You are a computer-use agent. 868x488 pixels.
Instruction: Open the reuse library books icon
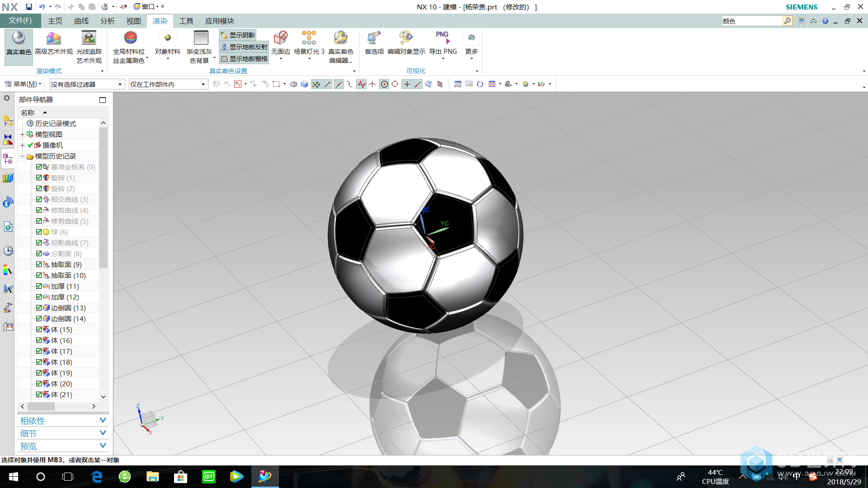pos(8,178)
